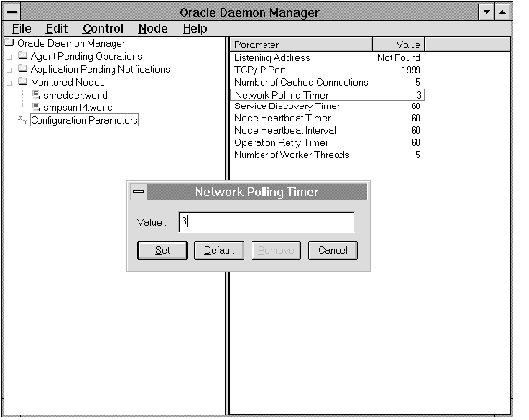The height and width of the screenshot is (420, 529).
Task: Select the Service Discovery Timer row
Action: pyautogui.click(x=328, y=106)
